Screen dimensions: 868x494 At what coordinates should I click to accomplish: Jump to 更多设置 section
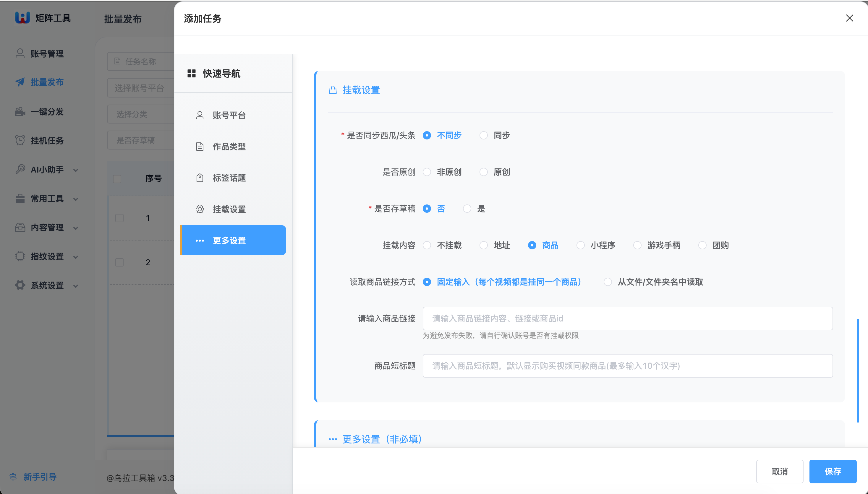coord(233,240)
